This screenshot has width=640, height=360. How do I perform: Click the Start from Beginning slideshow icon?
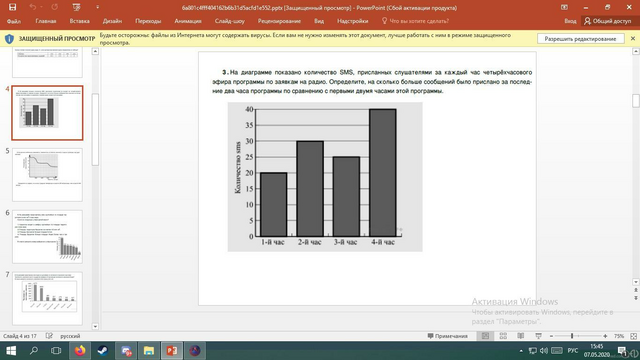76,7
